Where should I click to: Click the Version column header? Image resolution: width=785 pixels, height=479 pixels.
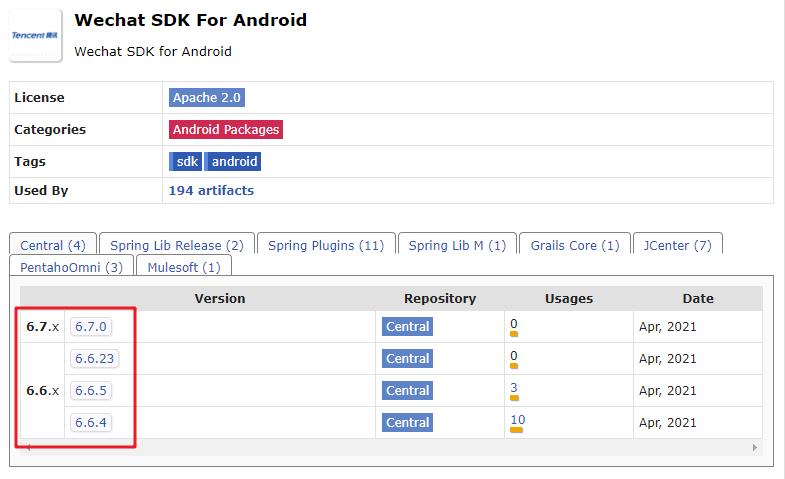tap(220, 299)
